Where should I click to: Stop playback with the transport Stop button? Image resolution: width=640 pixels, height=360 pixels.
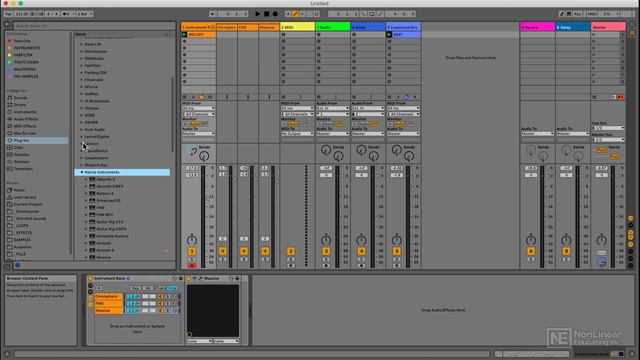267,14
